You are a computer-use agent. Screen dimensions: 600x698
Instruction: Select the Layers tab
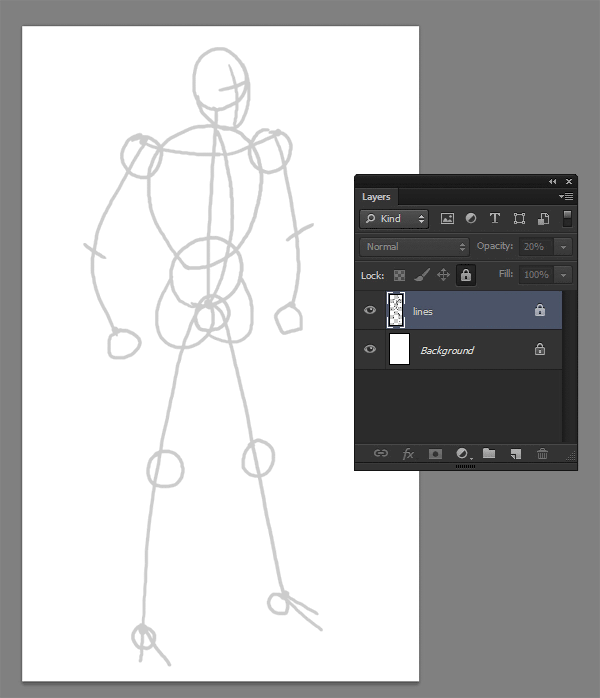point(376,197)
